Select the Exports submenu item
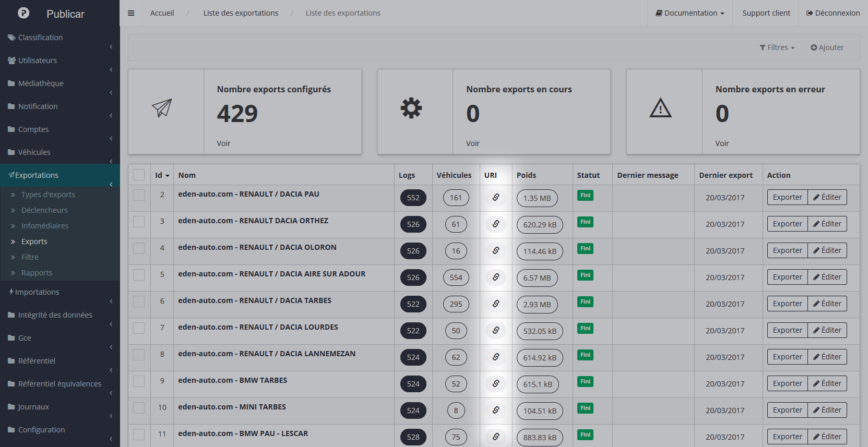 (34, 241)
